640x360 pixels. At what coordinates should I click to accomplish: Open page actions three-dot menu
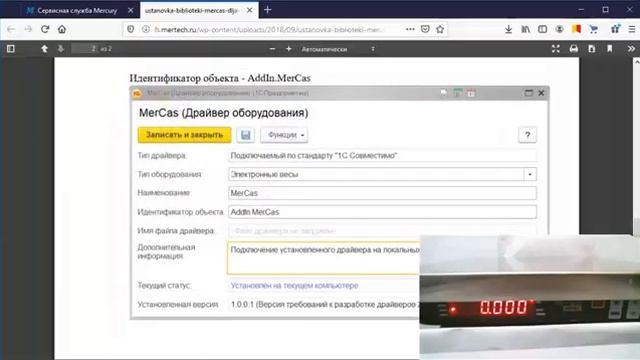[x=410, y=29]
